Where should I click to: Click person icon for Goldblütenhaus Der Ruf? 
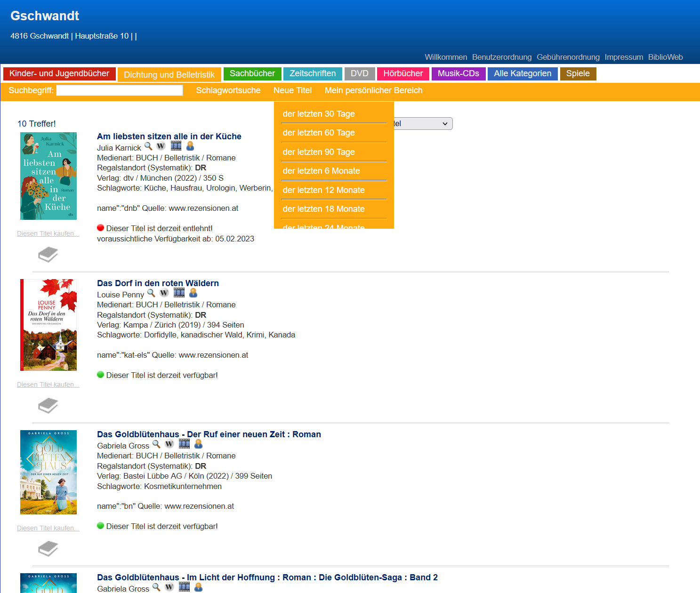pyautogui.click(x=198, y=444)
